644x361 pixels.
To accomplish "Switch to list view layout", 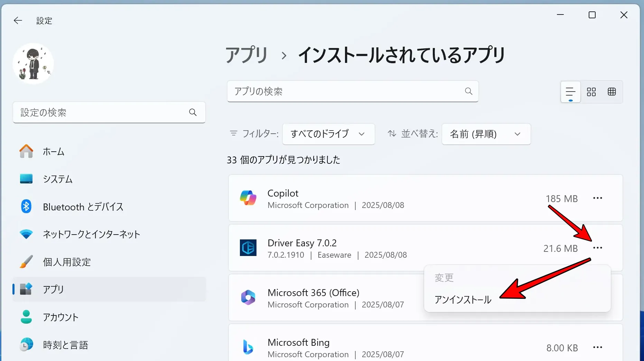I will 570,92.
